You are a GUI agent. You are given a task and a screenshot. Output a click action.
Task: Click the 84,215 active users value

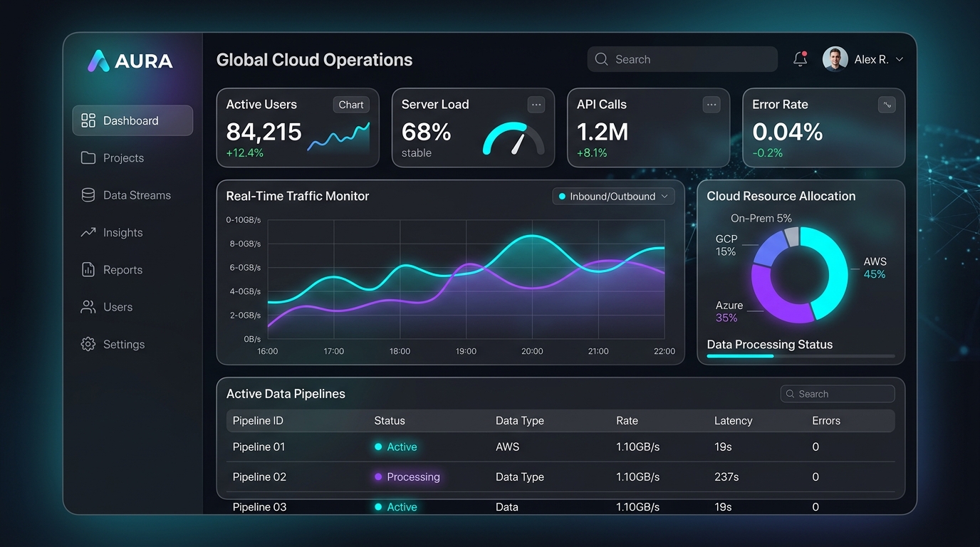click(264, 132)
